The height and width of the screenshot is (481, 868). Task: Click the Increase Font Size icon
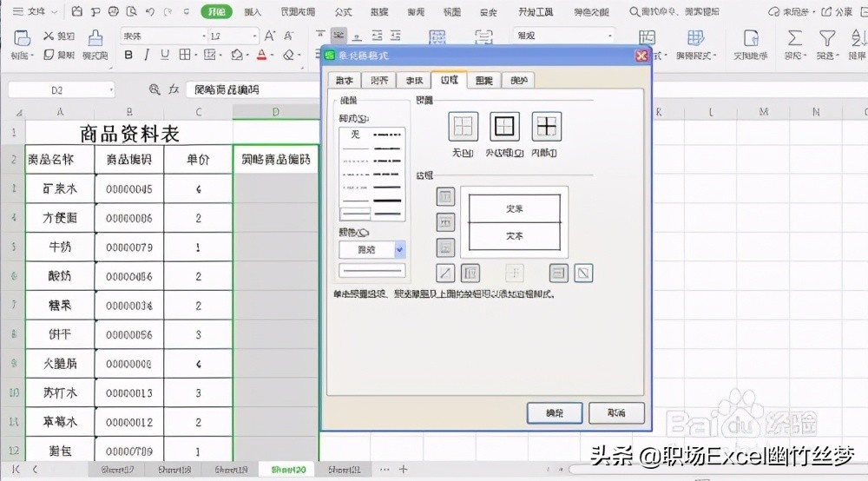point(270,36)
